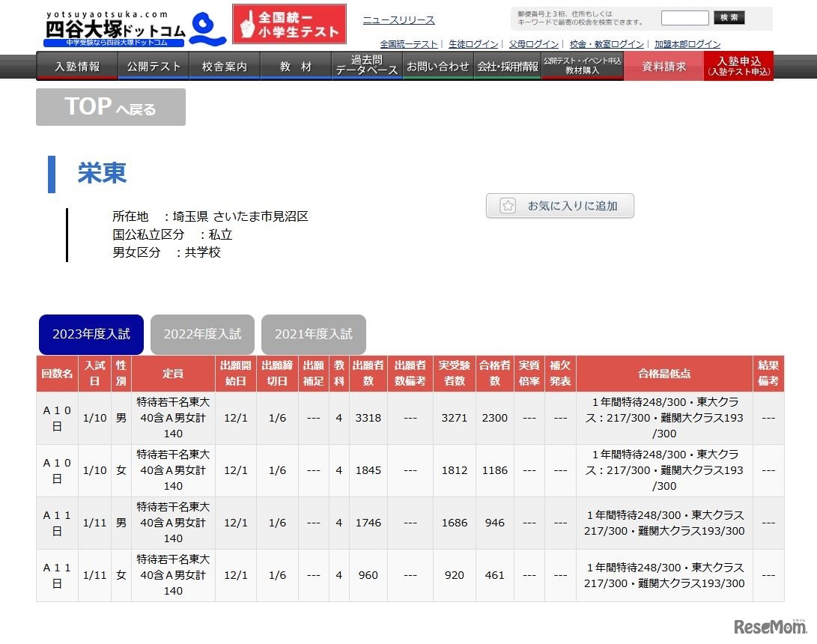
Task: Open the 全国統一小学生テスト banner
Action: coord(289,25)
